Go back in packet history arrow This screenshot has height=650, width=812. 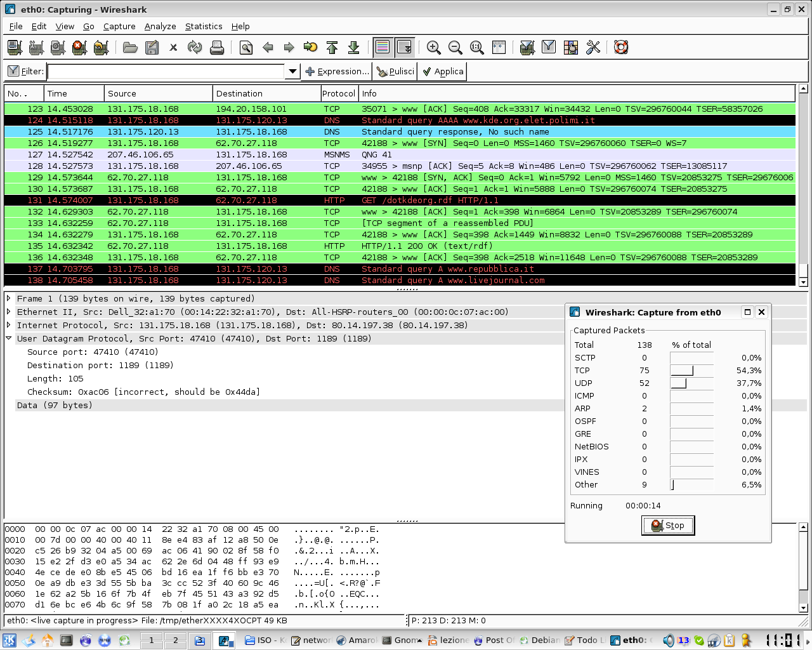click(x=268, y=48)
